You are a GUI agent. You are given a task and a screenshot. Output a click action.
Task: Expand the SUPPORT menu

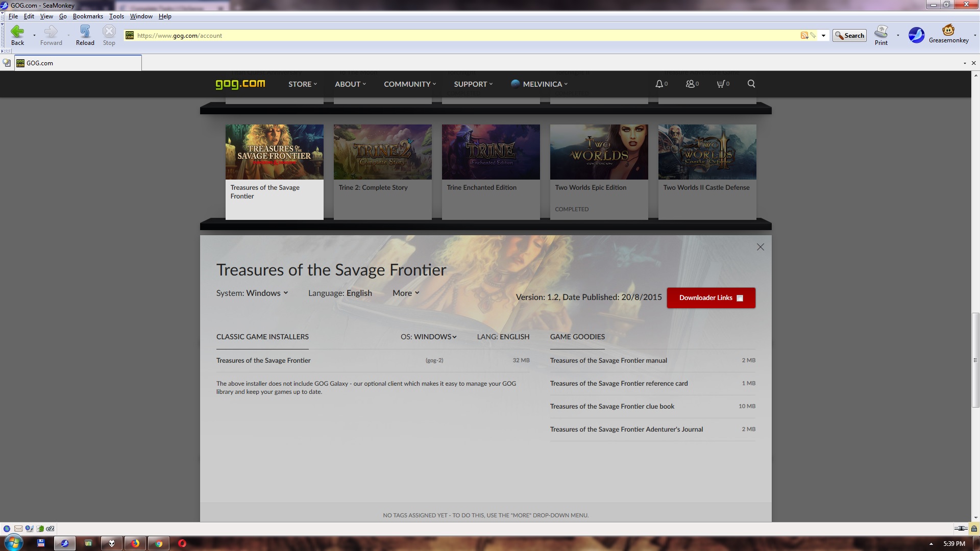point(473,84)
